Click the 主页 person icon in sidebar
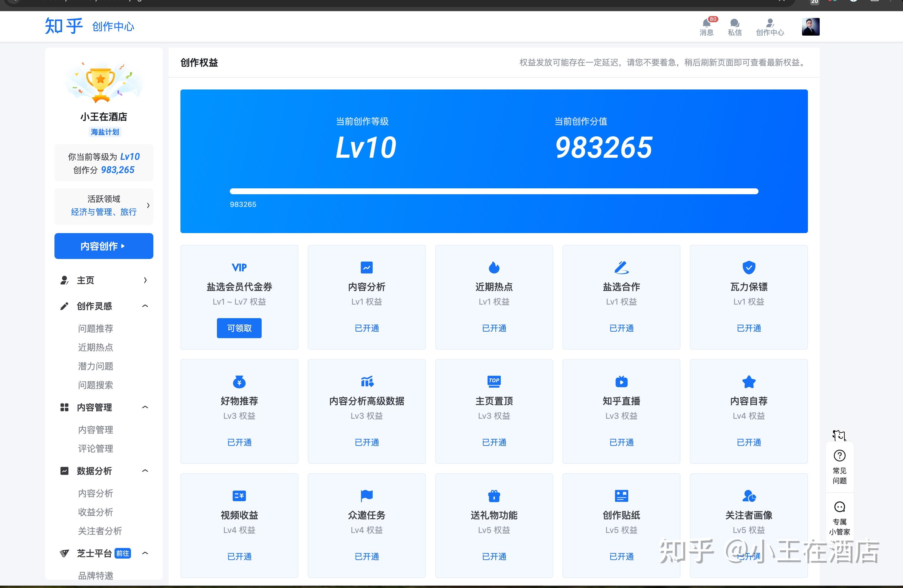This screenshot has height=588, width=903. coord(64,280)
